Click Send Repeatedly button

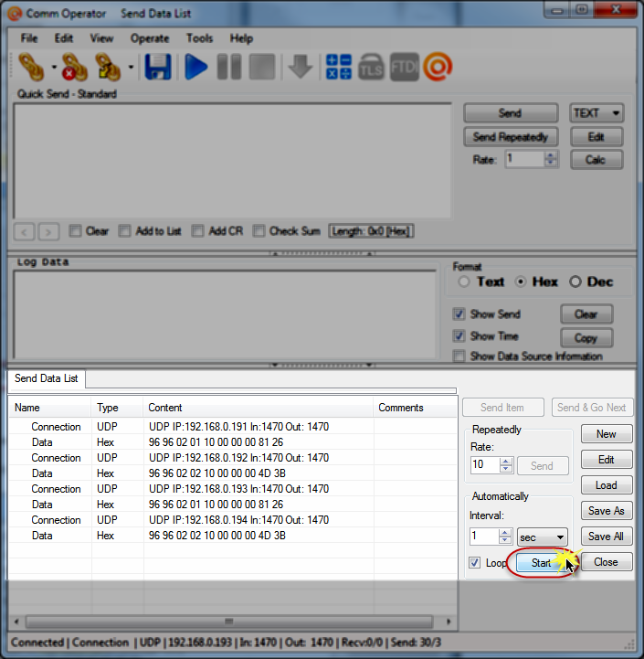(511, 137)
